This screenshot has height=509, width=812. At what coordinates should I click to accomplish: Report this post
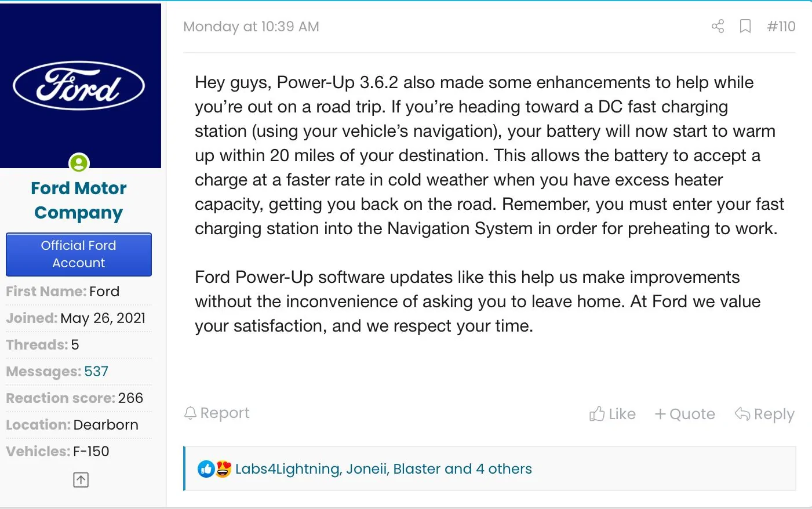tap(217, 413)
